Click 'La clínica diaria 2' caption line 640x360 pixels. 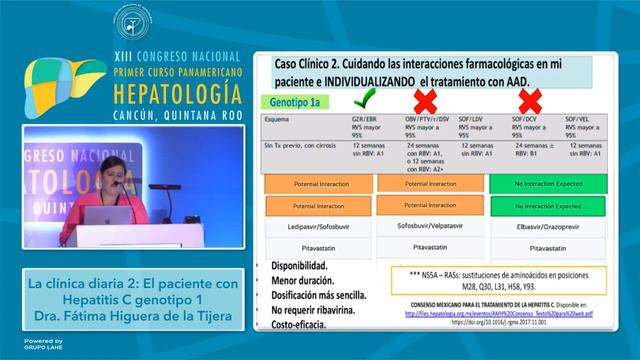click(x=133, y=284)
